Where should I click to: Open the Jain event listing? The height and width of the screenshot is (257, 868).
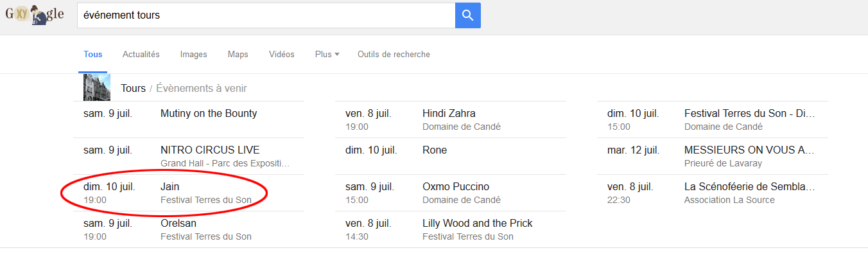(170, 187)
